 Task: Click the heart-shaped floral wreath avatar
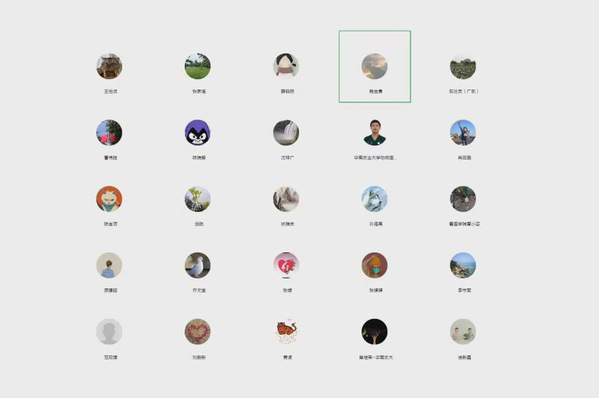click(x=198, y=332)
